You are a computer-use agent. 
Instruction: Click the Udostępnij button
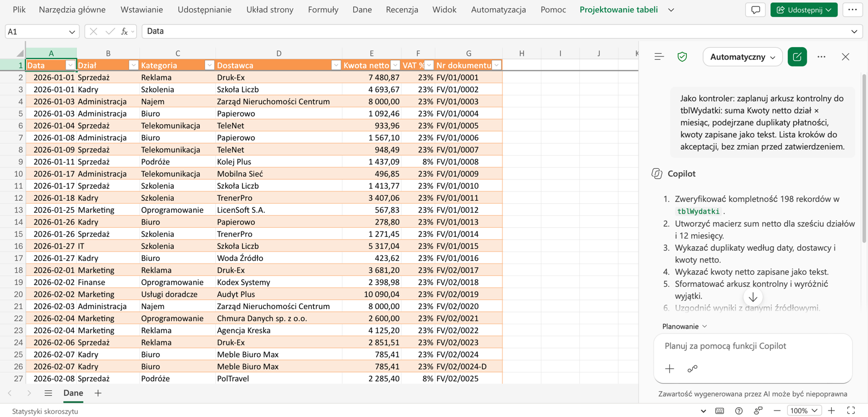[803, 10]
